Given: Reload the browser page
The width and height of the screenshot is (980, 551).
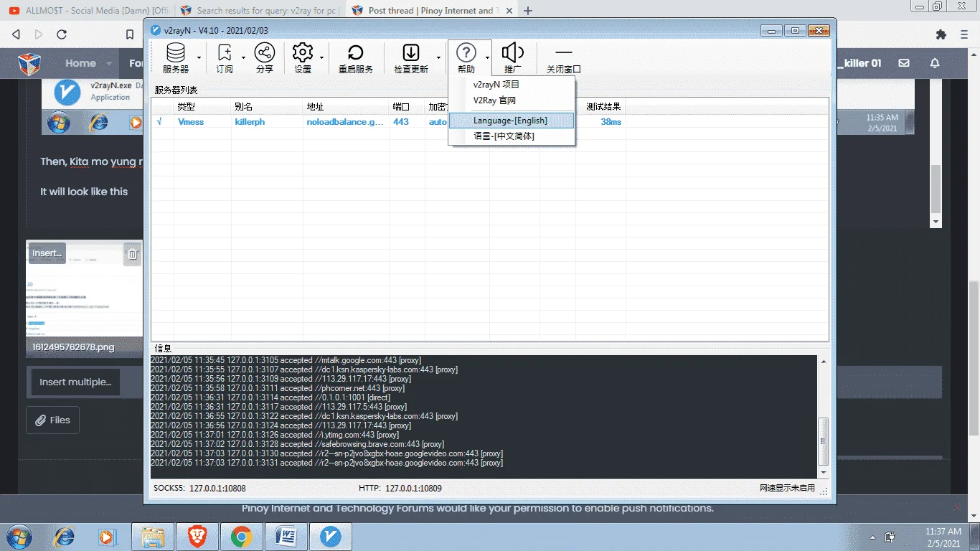Looking at the screenshot, I should (62, 34).
